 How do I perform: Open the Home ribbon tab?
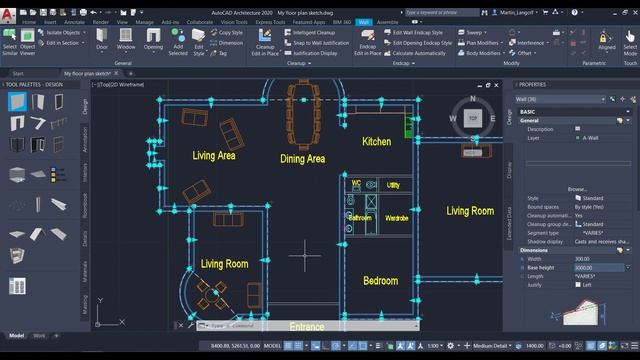[x=29, y=22]
